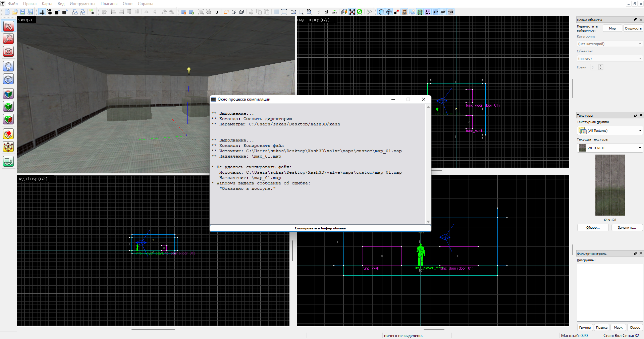The image size is (644, 339).
Task: Open the categories dropdown in new objects panel
Action: 609,44
